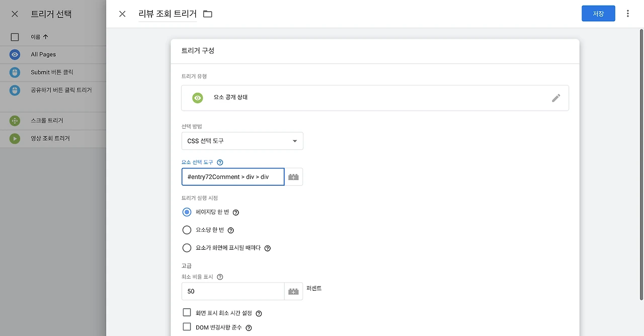Open help for 최소 비율 표시
644x336 pixels.
tap(220, 277)
